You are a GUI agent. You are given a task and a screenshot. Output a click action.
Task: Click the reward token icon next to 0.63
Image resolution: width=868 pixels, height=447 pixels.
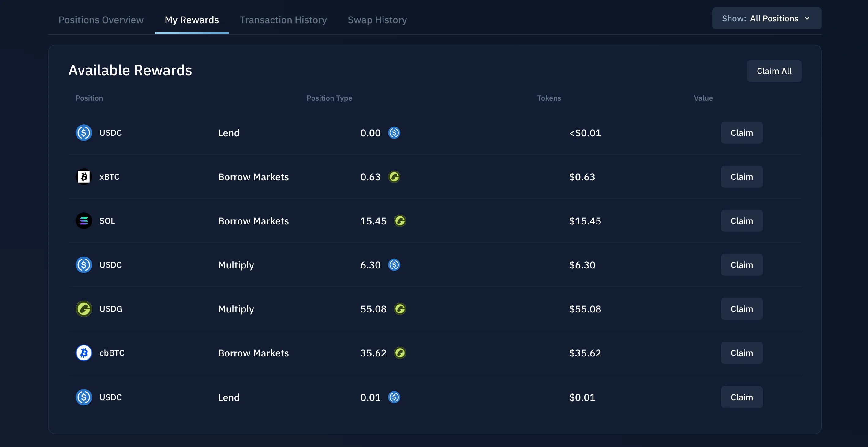394,177
